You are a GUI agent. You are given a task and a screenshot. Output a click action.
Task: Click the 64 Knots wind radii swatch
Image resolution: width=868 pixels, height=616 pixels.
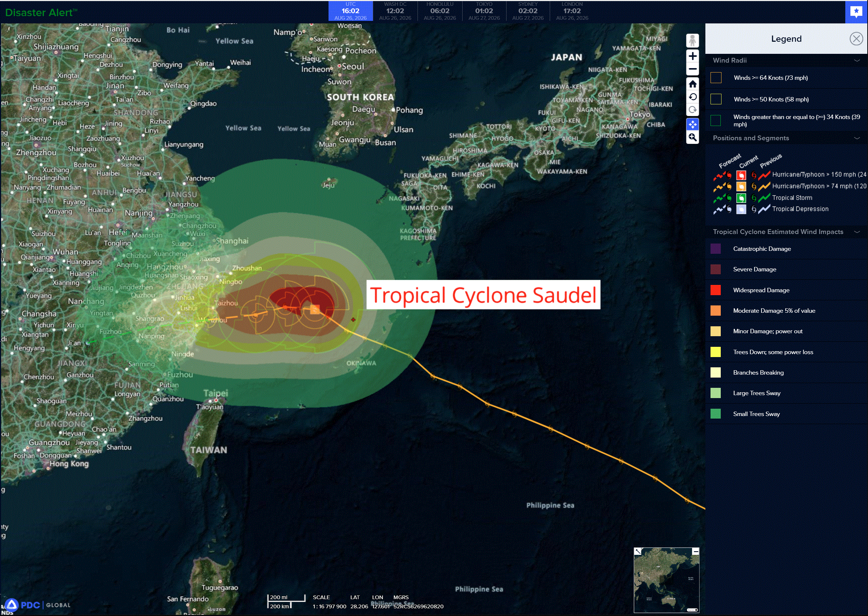[716, 78]
